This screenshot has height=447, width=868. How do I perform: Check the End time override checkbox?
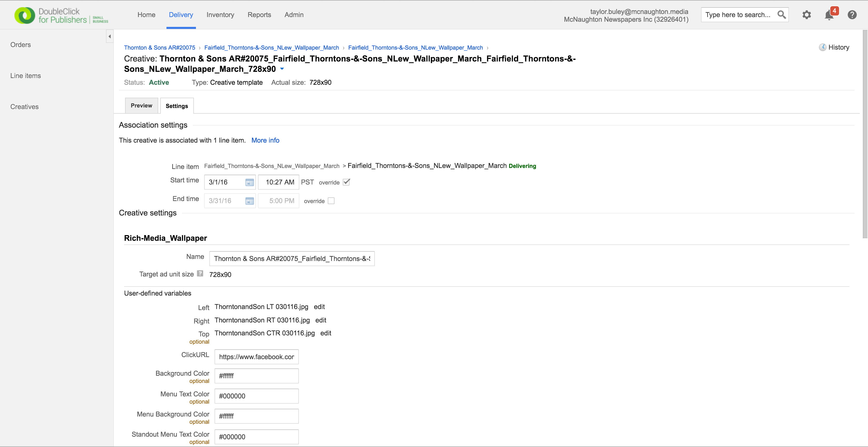coord(331,201)
